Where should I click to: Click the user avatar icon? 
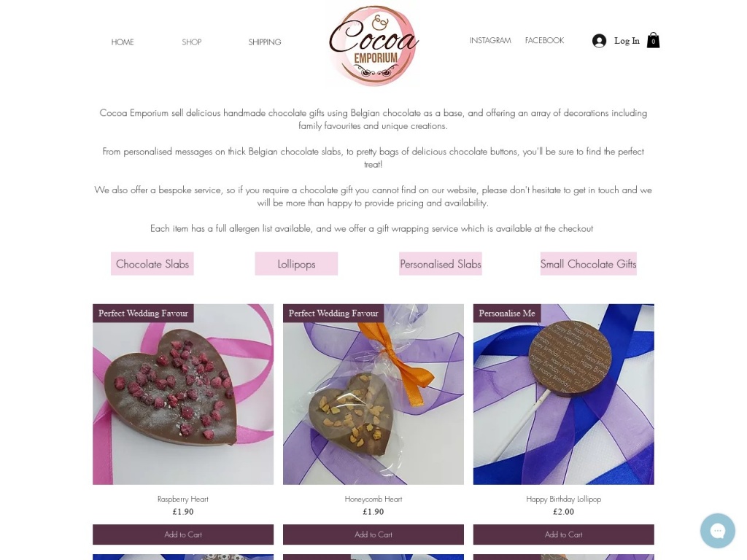coord(599,41)
